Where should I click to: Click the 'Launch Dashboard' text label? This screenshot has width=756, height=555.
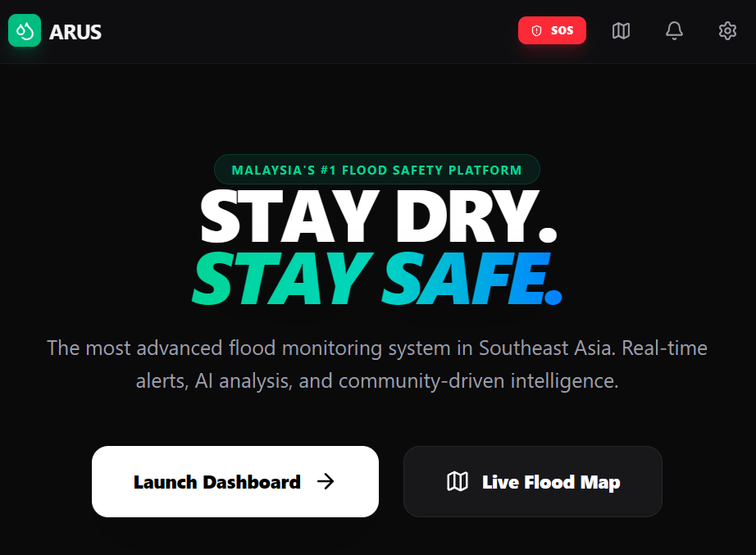pyautogui.click(x=217, y=482)
